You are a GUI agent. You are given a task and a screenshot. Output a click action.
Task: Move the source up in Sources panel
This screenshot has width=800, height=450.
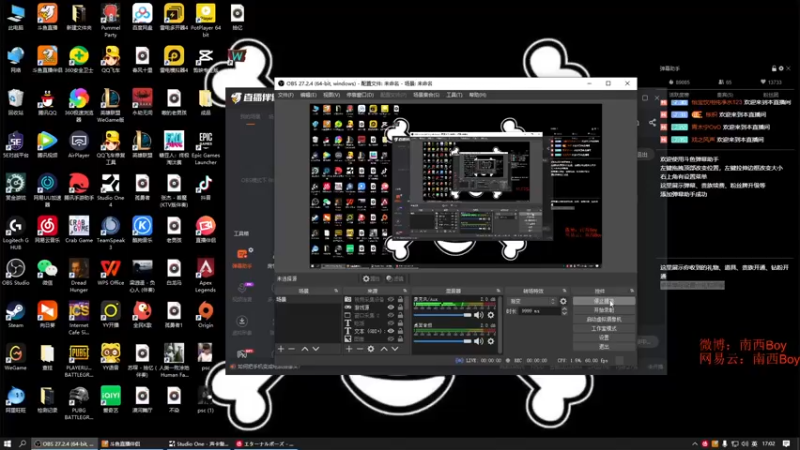[384, 349]
